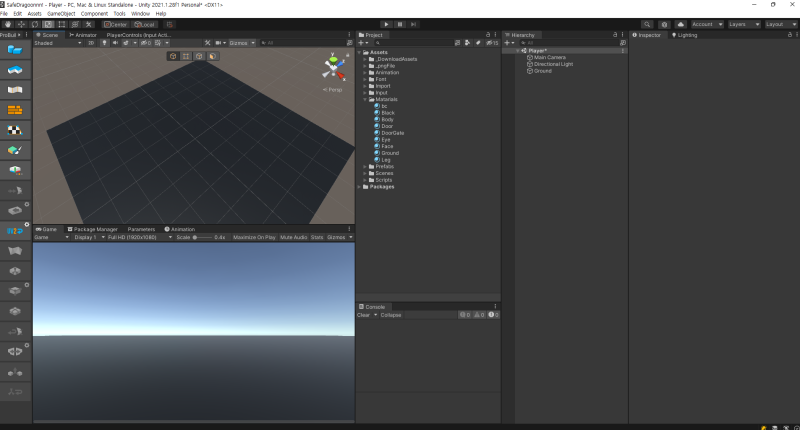800x430 pixels.
Task: Select the Rect transform tool
Action: 62,24
